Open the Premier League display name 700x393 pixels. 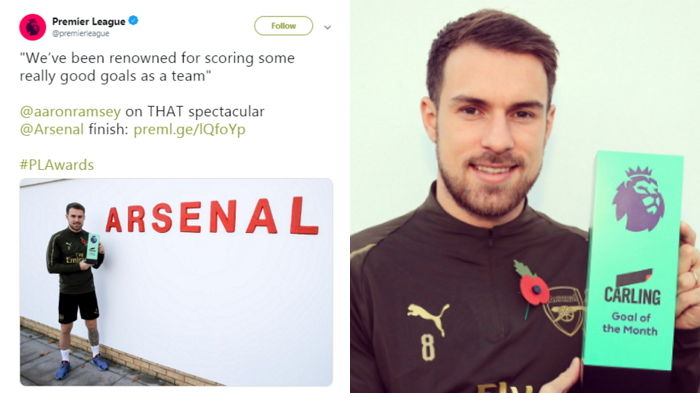coord(88,21)
